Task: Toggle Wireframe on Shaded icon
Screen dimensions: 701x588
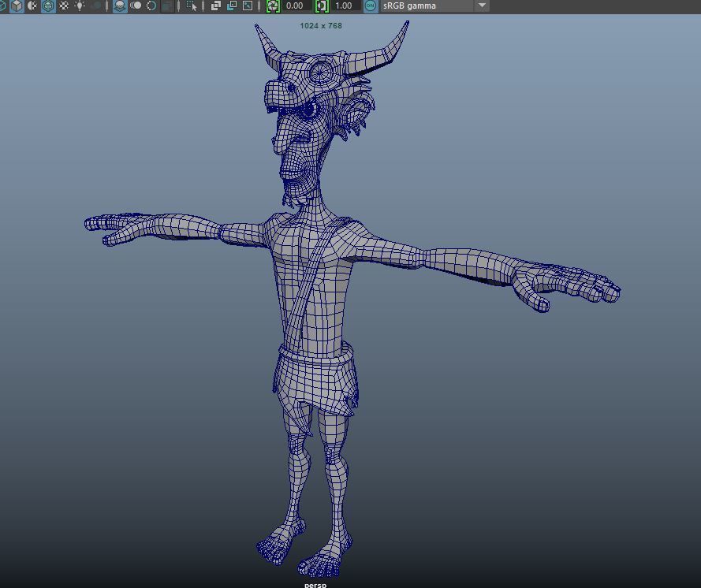Action: click(48, 6)
